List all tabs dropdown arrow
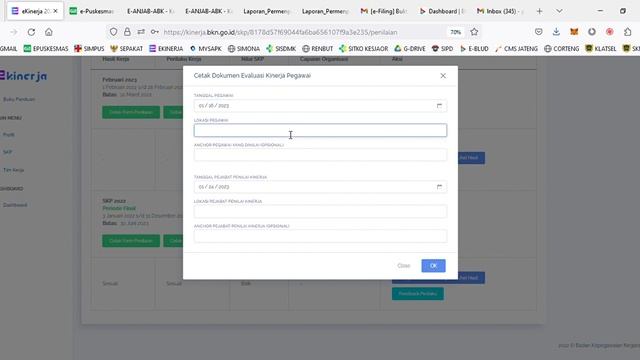This screenshot has height=360, width=640. 559,11
